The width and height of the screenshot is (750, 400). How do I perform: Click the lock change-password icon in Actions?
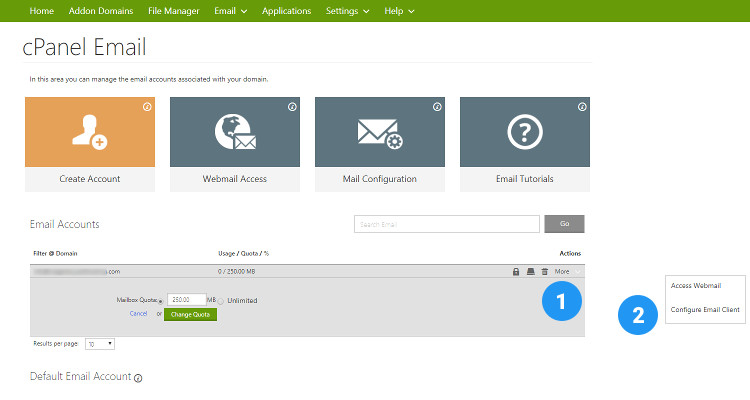point(516,272)
